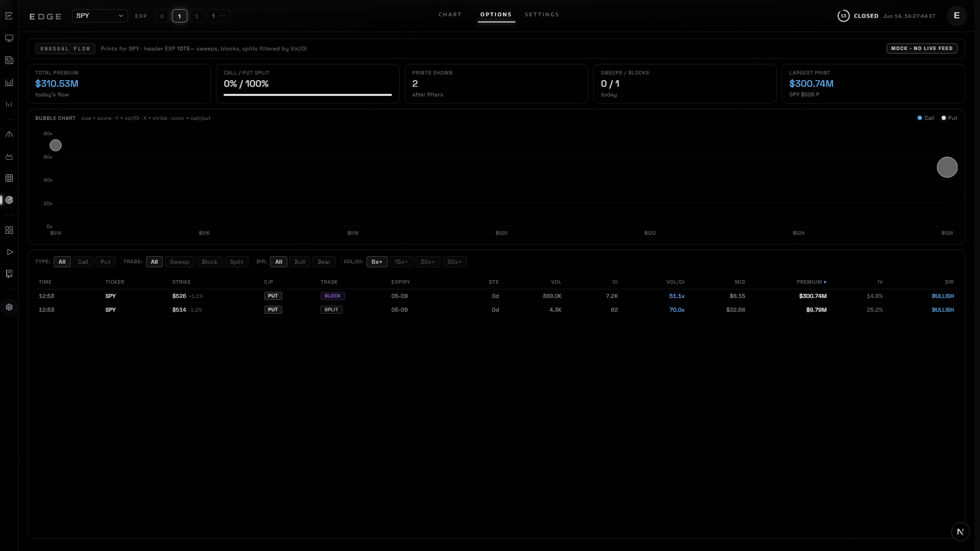Click the PUT tag in the $514 row
This screenshot has width=980, height=551.
pos(273,310)
